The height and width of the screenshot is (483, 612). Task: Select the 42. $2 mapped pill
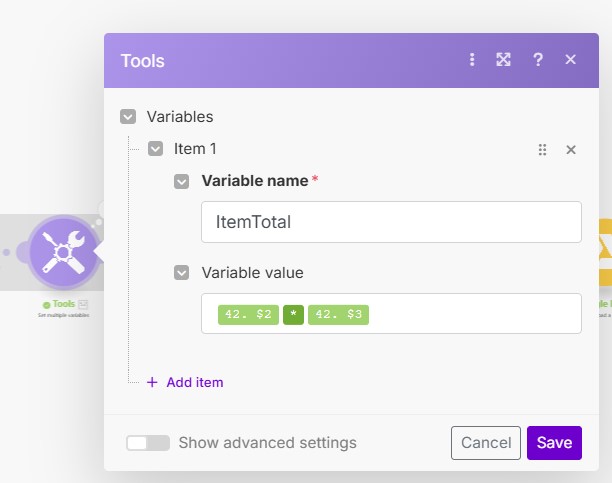(x=248, y=315)
